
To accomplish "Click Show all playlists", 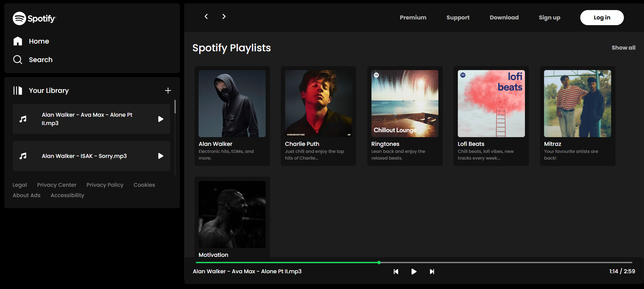I will [x=624, y=48].
